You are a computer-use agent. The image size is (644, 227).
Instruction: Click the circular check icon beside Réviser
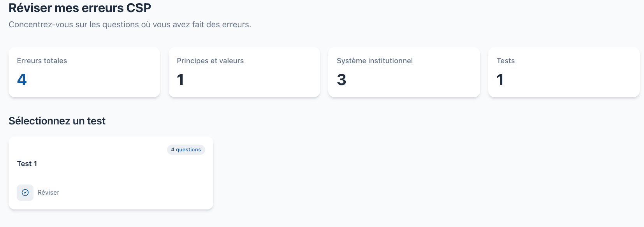[x=25, y=192]
